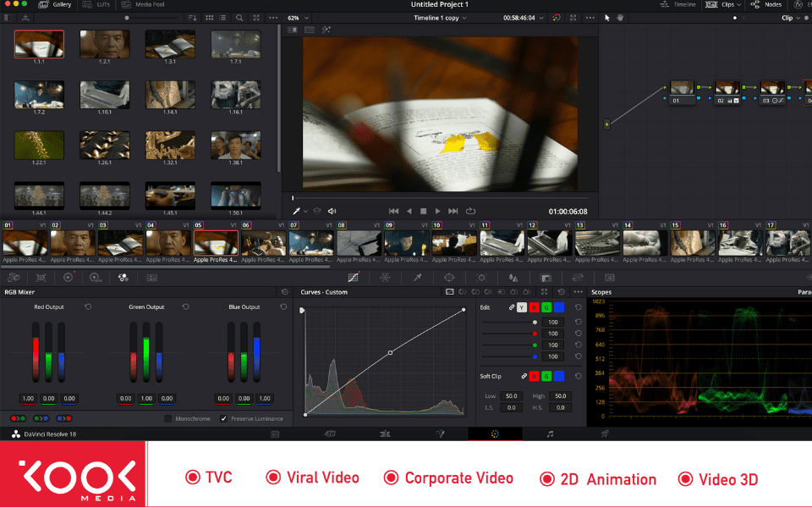Toggle curve edit channel ganging link
Image resolution: width=812 pixels, height=508 pixels.
coord(512,307)
